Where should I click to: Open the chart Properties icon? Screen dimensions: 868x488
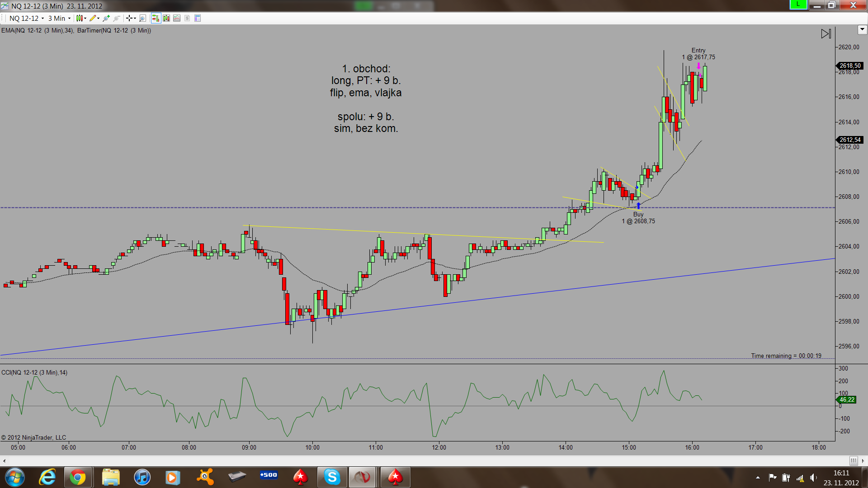click(x=198, y=18)
